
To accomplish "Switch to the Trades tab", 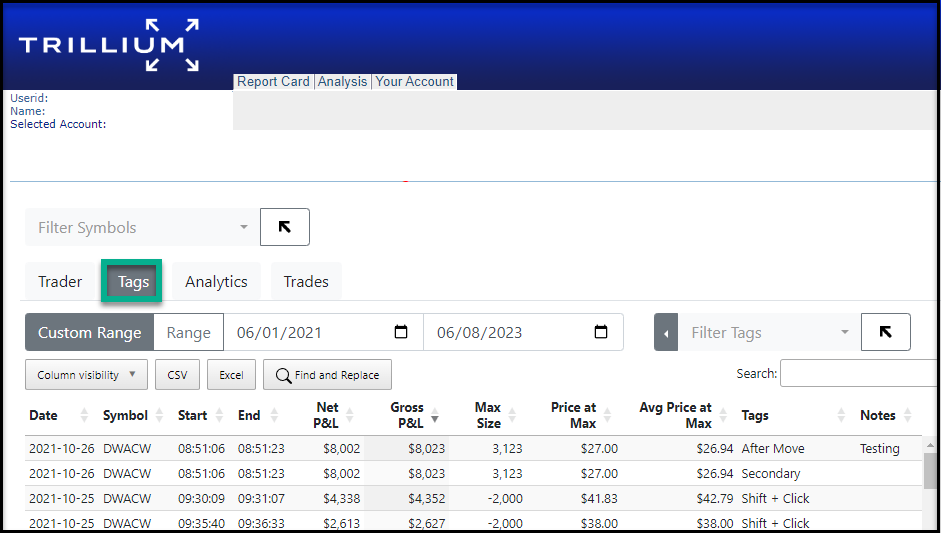I will coord(306,282).
